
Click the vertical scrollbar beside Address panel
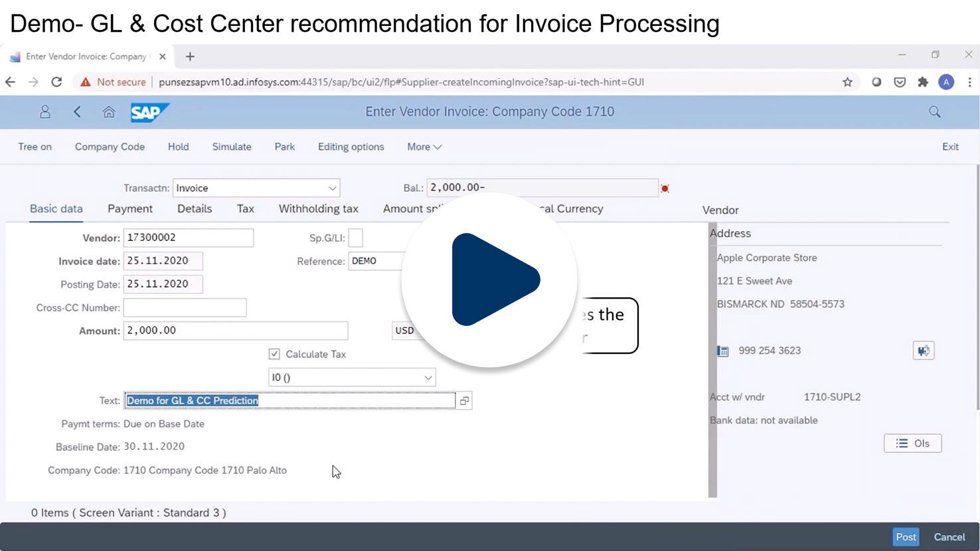click(712, 360)
